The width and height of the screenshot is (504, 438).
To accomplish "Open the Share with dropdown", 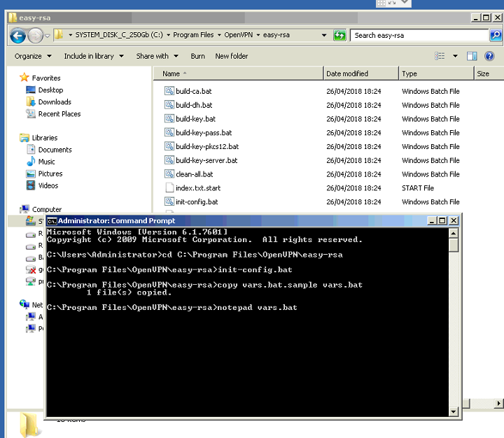I will coord(157,56).
